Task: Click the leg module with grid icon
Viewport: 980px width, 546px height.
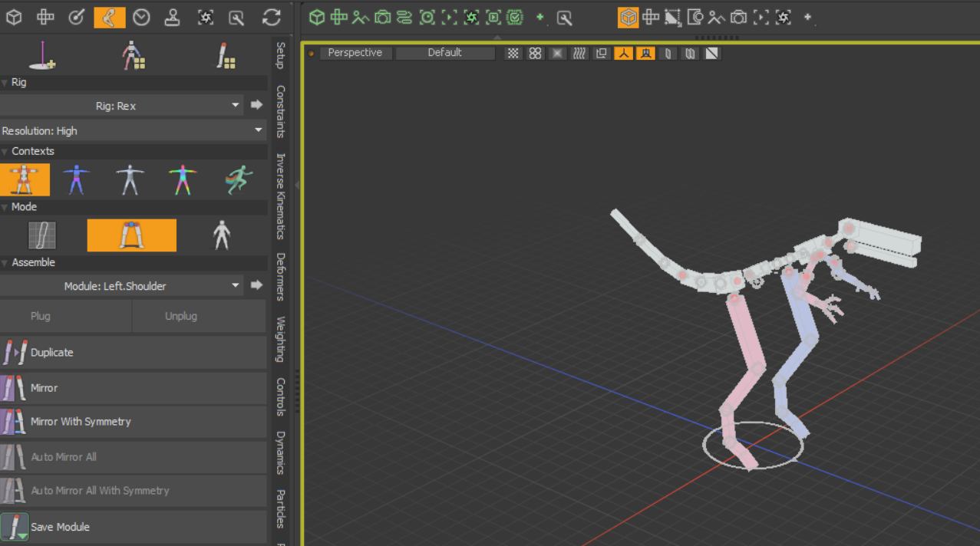Action: 225,56
